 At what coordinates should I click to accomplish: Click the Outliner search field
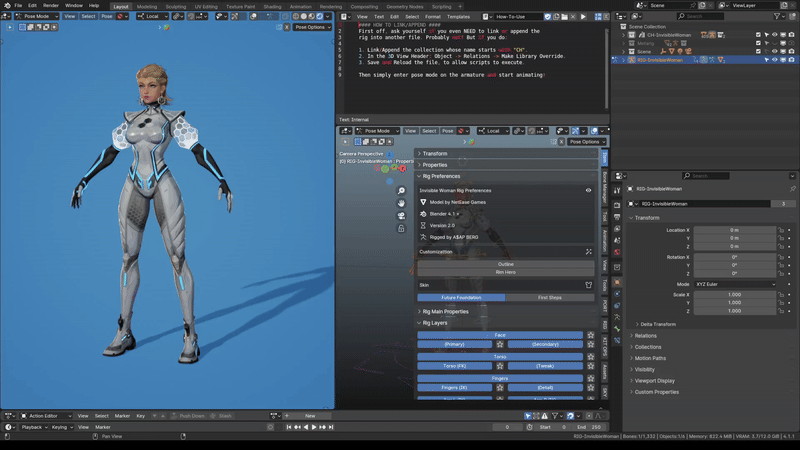[700, 16]
